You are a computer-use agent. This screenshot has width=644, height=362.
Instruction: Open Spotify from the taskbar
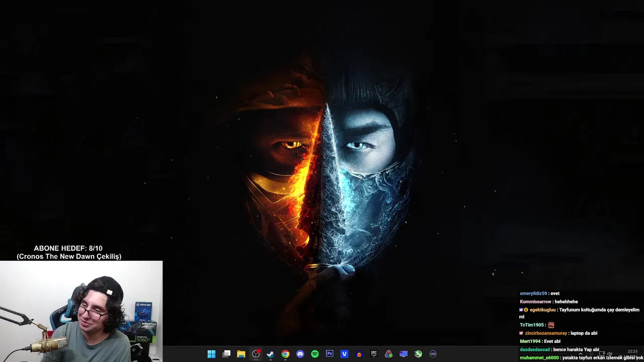315,354
